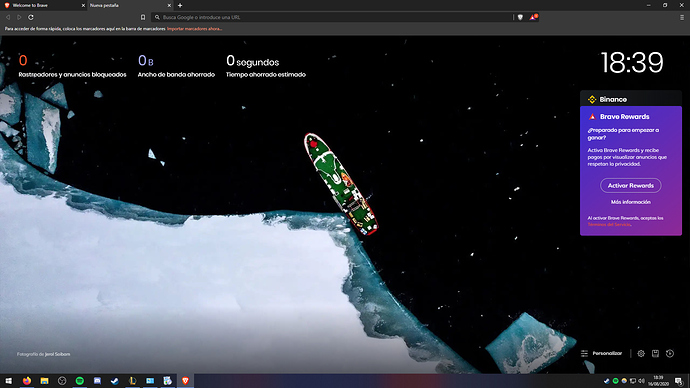Reload the page with the refresh icon

point(31,17)
